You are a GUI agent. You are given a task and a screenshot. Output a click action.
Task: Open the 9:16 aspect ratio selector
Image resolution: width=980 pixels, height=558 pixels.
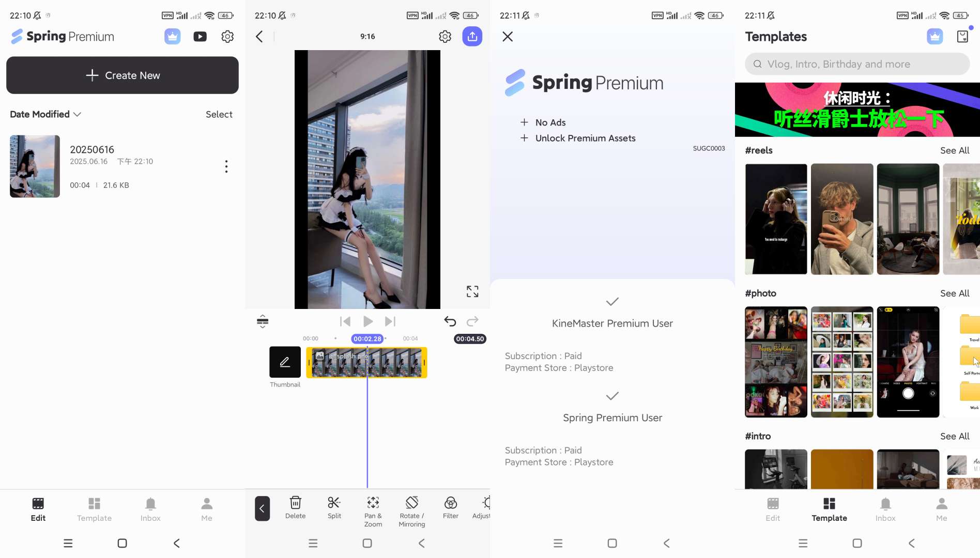[367, 37]
